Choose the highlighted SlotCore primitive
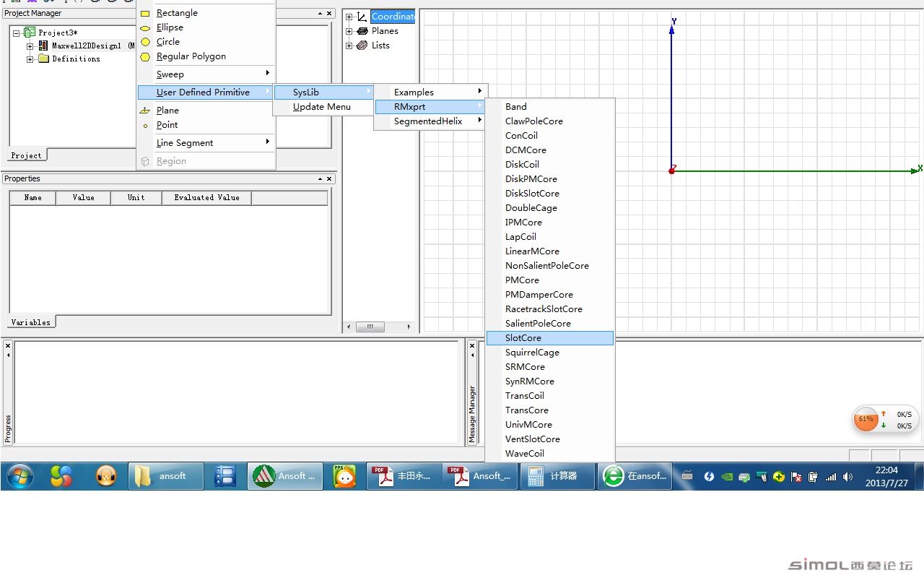 click(x=550, y=338)
